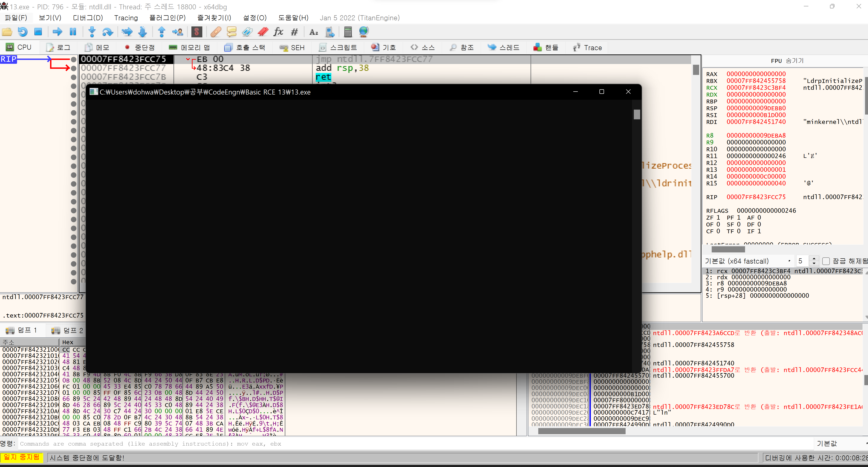Restart the debuggee with the restart icon

[x=23, y=32]
